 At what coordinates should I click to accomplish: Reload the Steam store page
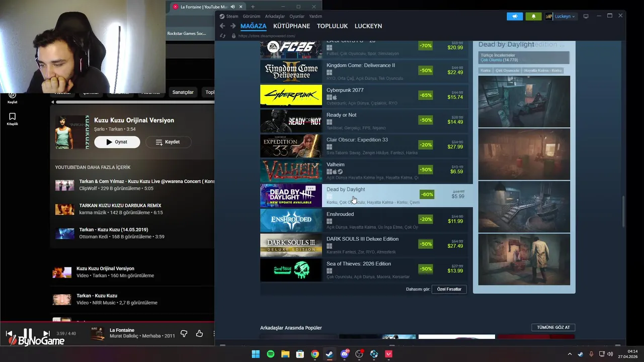[223, 36]
